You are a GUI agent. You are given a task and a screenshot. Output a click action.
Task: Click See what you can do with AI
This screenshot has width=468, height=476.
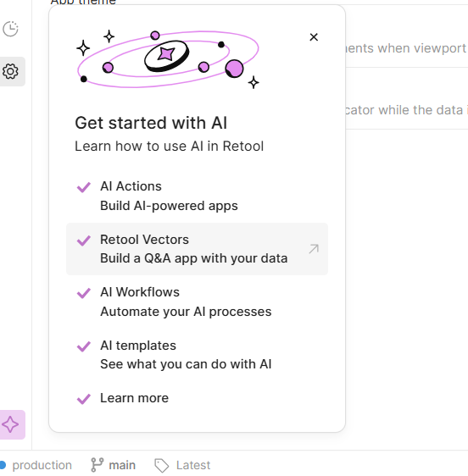click(186, 364)
